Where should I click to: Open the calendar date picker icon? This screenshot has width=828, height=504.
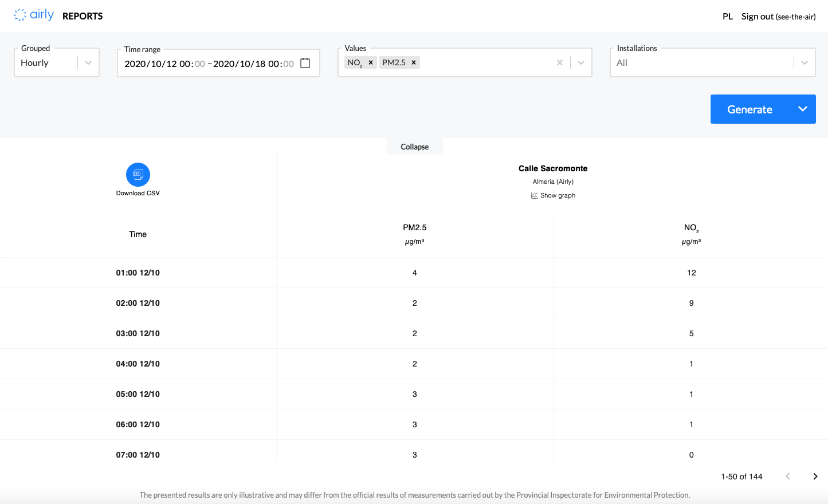pos(305,64)
